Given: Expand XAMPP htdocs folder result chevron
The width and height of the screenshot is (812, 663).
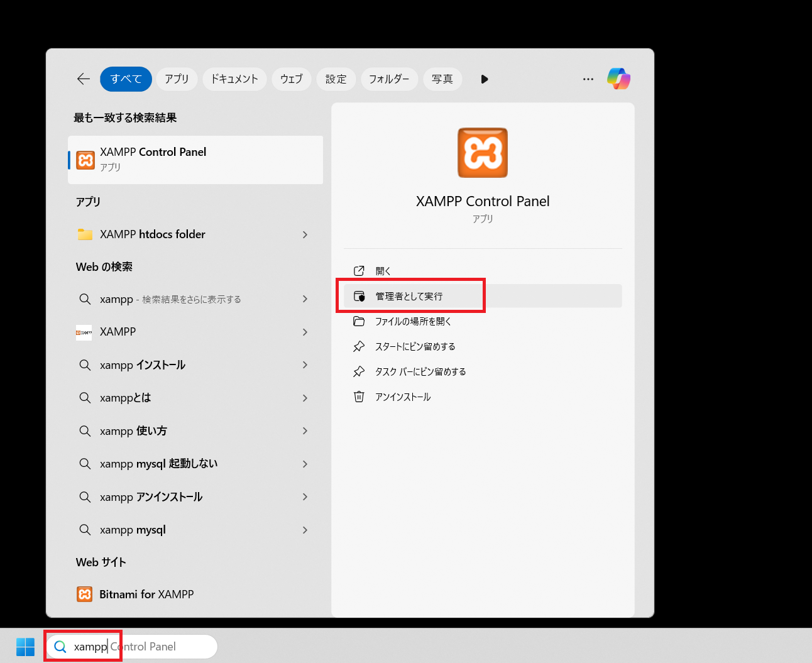Looking at the screenshot, I should (305, 234).
